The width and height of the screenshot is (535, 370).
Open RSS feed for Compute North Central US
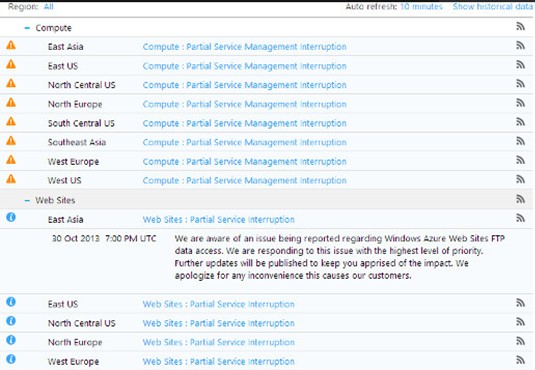pyautogui.click(x=520, y=84)
